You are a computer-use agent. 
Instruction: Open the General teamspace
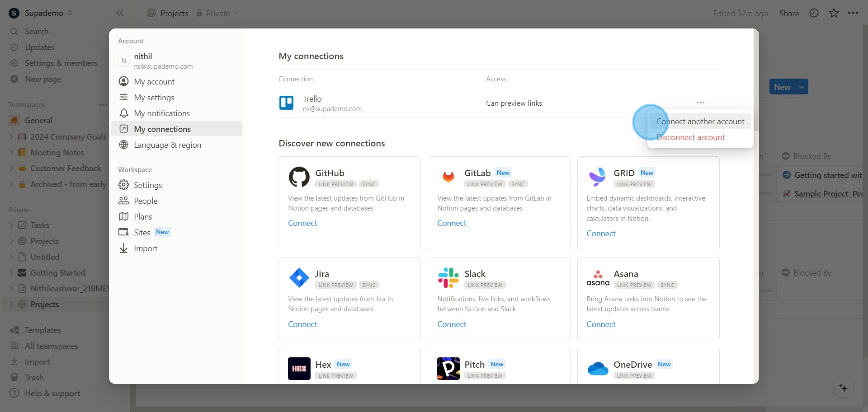[38, 121]
